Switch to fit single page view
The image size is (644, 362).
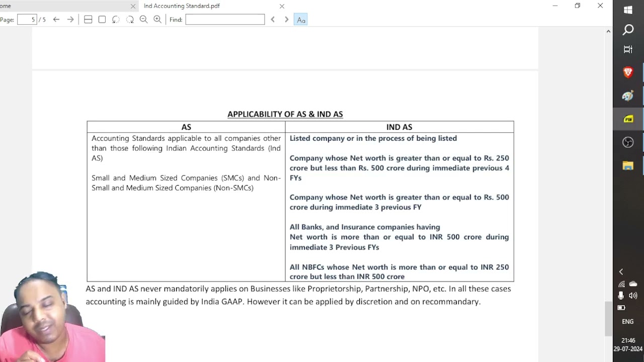tap(102, 20)
